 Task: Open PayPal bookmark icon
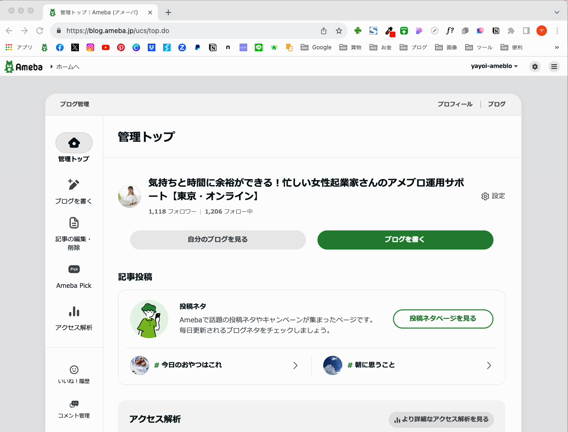197,47
